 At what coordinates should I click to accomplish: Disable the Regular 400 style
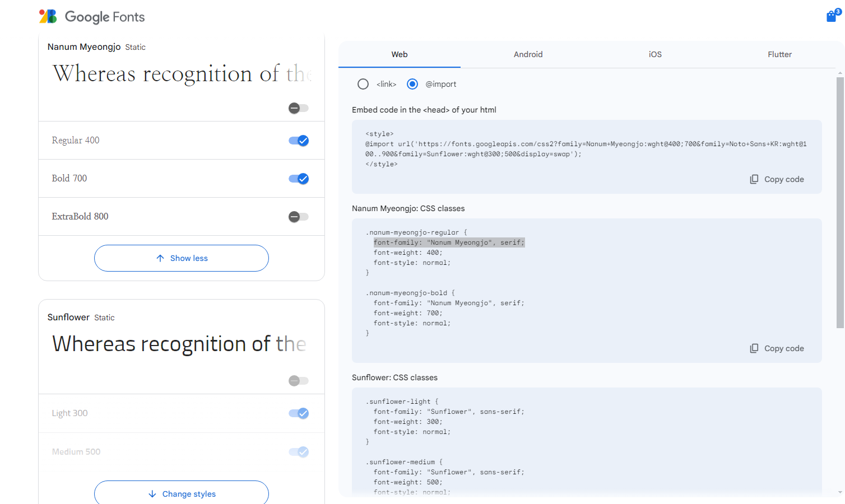(299, 141)
